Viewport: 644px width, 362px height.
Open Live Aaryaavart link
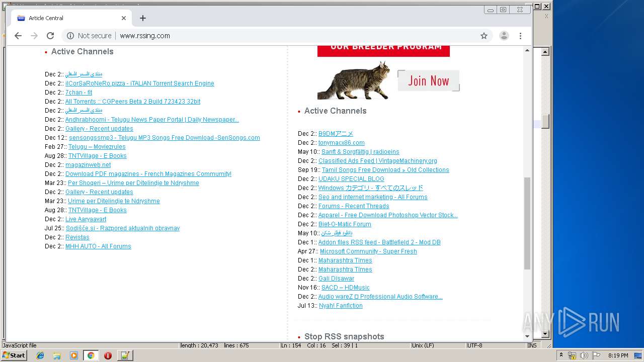coord(86,219)
